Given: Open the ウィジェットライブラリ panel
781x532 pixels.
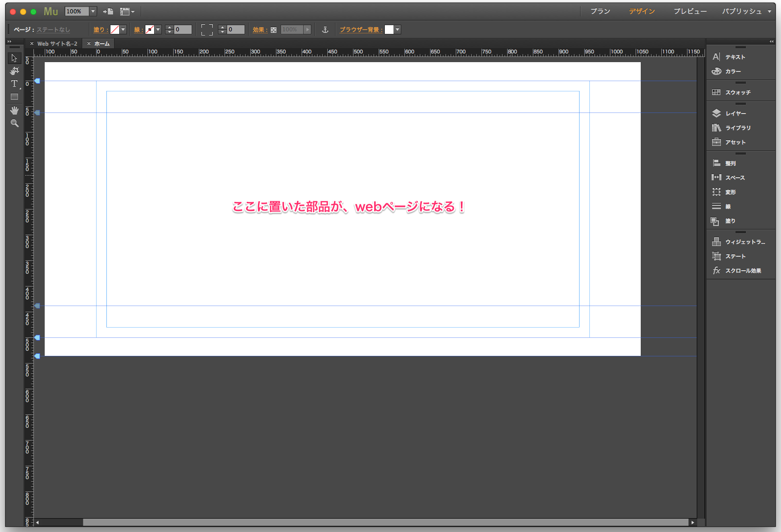Looking at the screenshot, I should pyautogui.click(x=740, y=241).
